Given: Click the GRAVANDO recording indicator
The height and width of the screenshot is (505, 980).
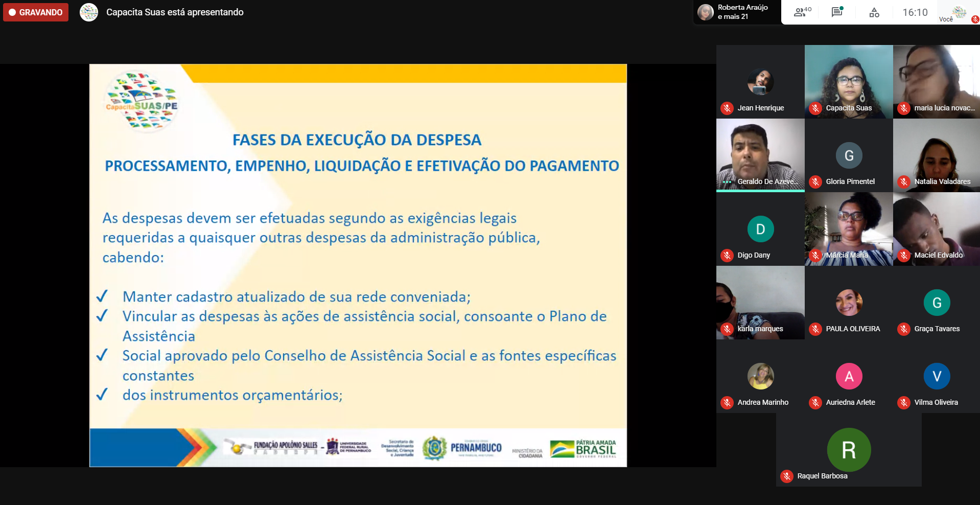Looking at the screenshot, I should point(36,12).
